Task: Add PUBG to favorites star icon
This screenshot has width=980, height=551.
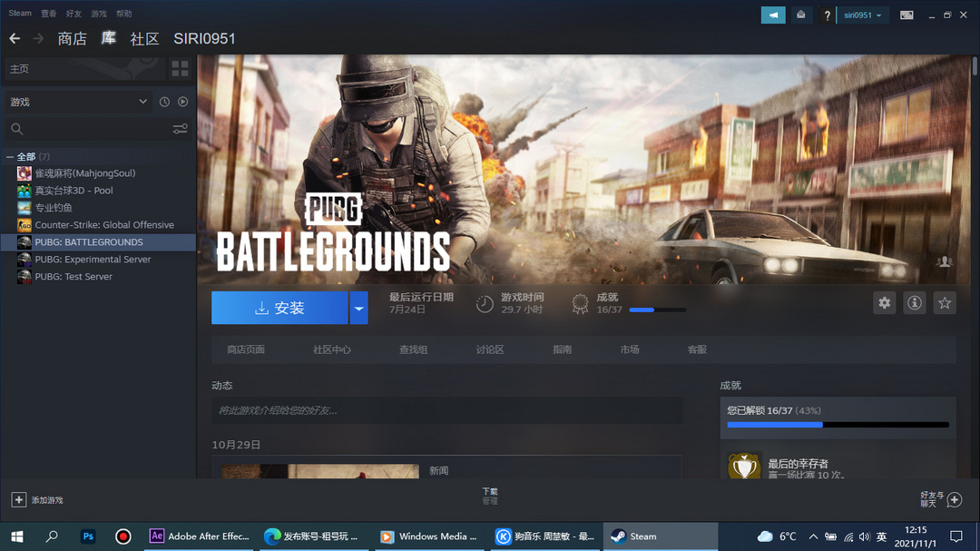Action: tap(945, 303)
